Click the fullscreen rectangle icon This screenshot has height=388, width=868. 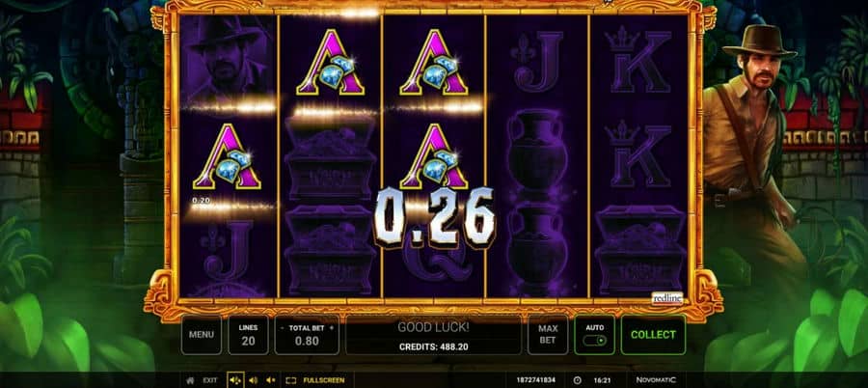pos(290,380)
